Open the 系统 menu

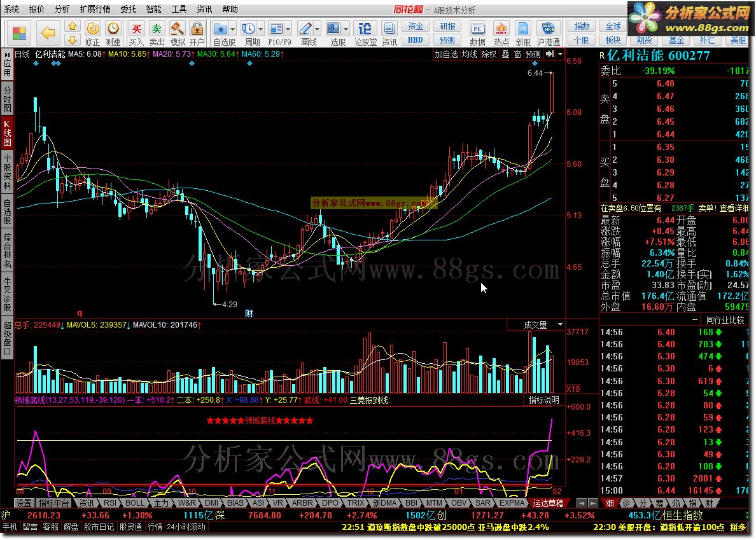(11, 9)
